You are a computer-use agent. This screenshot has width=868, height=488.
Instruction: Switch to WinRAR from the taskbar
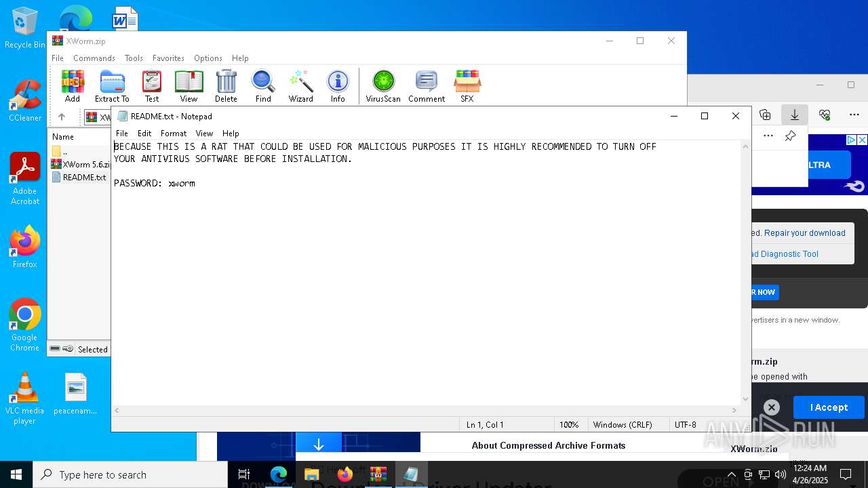[378, 474]
